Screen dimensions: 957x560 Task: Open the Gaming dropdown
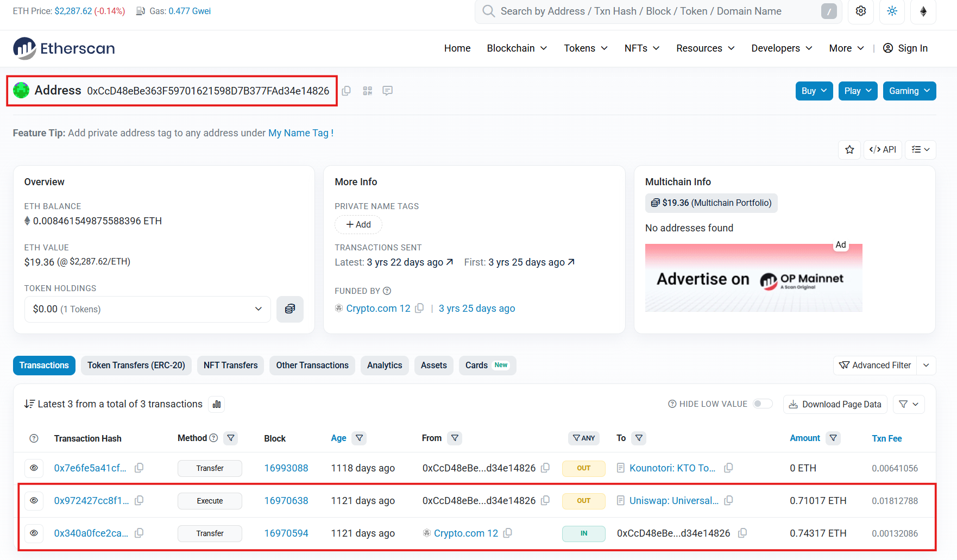click(x=909, y=91)
